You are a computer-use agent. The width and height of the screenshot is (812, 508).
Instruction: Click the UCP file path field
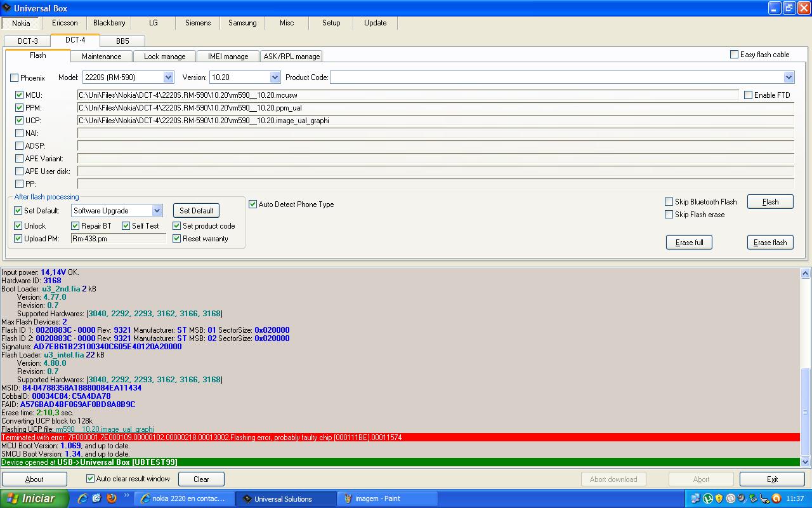[436, 121]
